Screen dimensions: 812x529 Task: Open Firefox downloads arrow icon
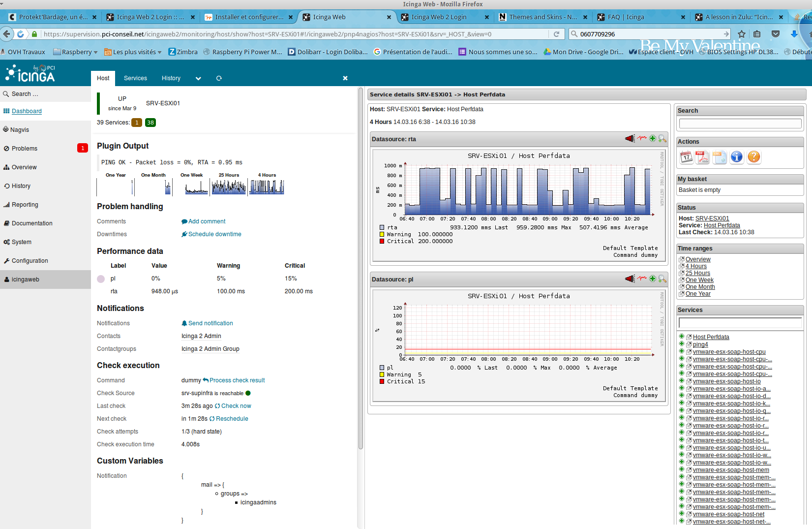(x=794, y=34)
